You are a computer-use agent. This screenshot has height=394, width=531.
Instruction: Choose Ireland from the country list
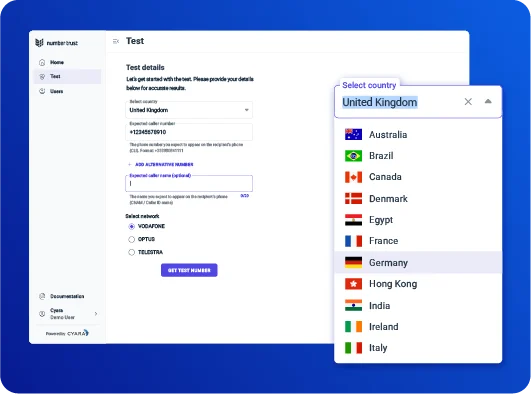pos(418,327)
